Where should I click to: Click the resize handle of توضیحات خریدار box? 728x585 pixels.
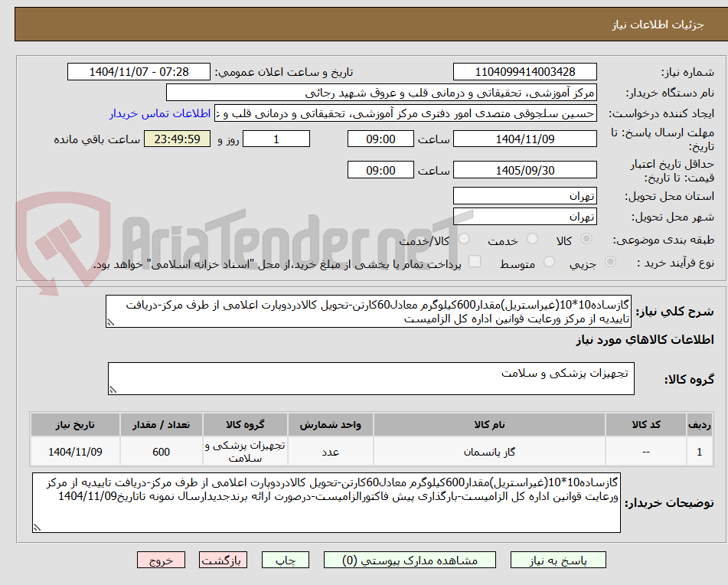tap(37, 528)
